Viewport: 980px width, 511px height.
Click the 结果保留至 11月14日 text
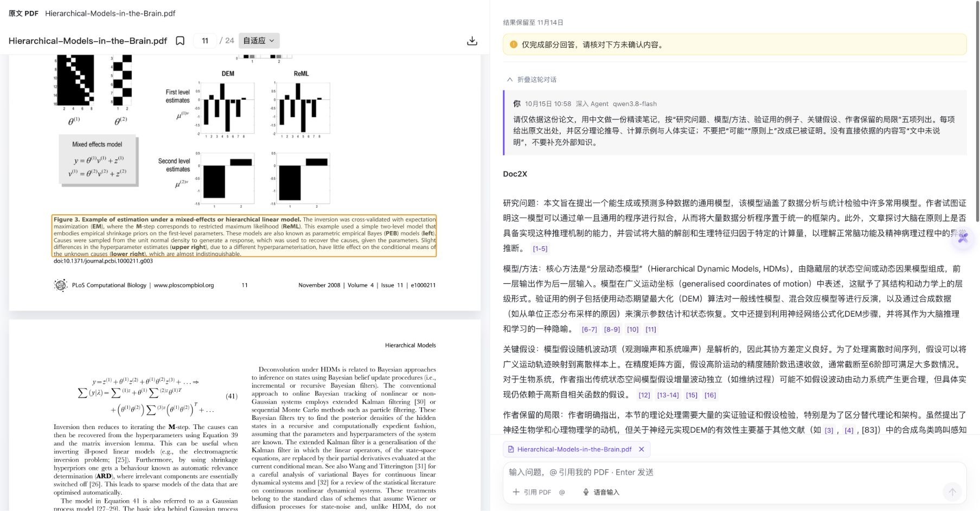[533, 22]
